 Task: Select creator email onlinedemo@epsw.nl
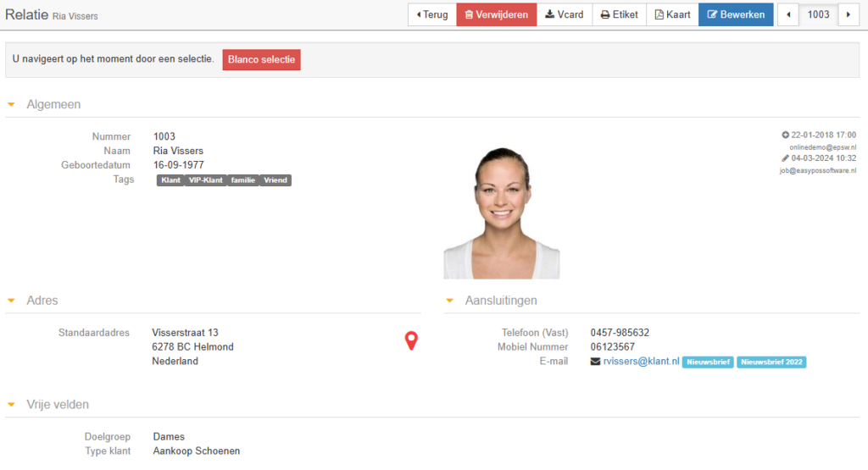822,147
